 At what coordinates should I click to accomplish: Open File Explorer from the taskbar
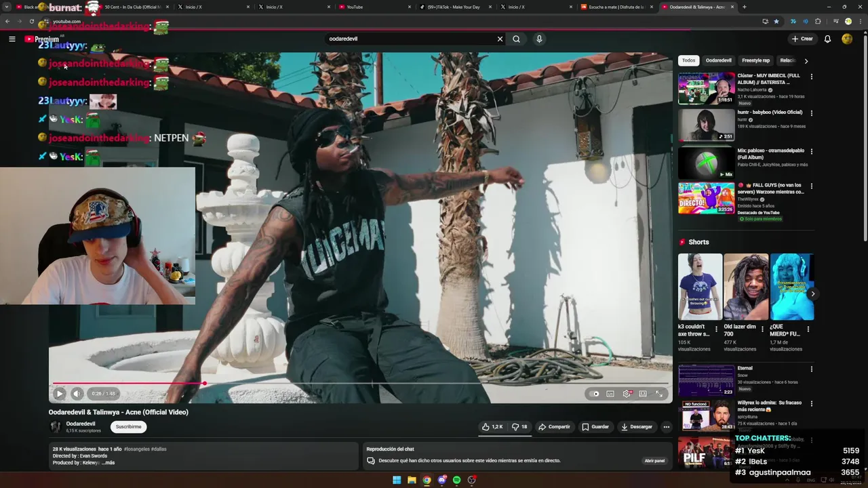[x=412, y=480]
